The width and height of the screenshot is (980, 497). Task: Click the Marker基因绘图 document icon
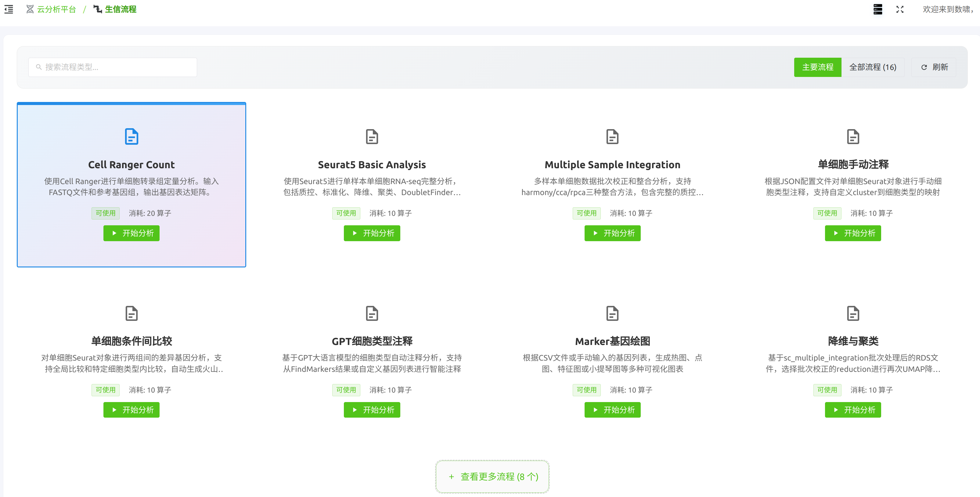pos(612,313)
